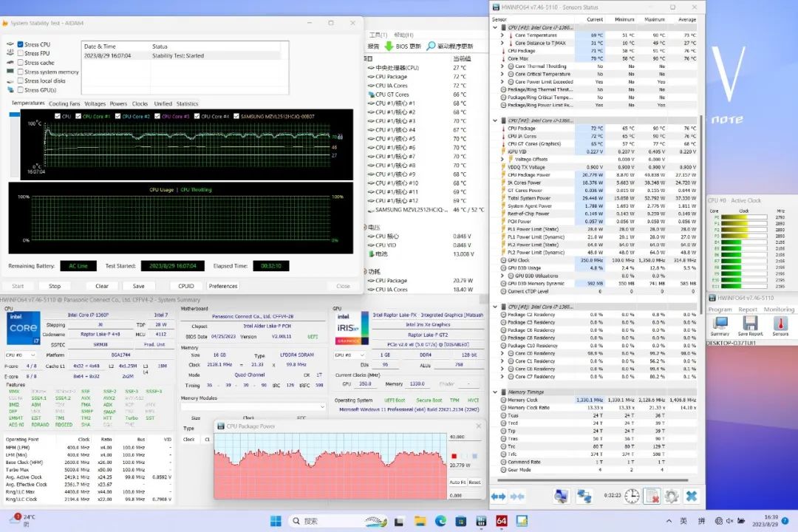
Task: Click the Preferences button
Action: pyautogui.click(x=223, y=286)
